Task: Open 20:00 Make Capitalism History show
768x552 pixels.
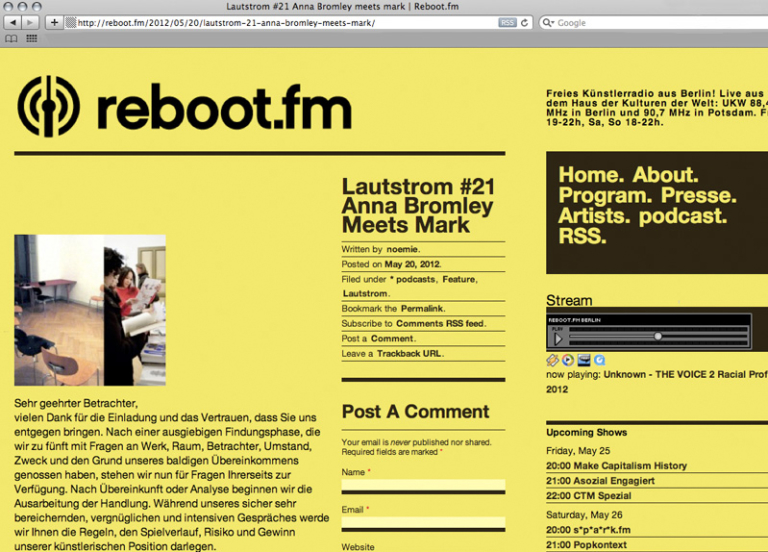Action: pos(616,466)
